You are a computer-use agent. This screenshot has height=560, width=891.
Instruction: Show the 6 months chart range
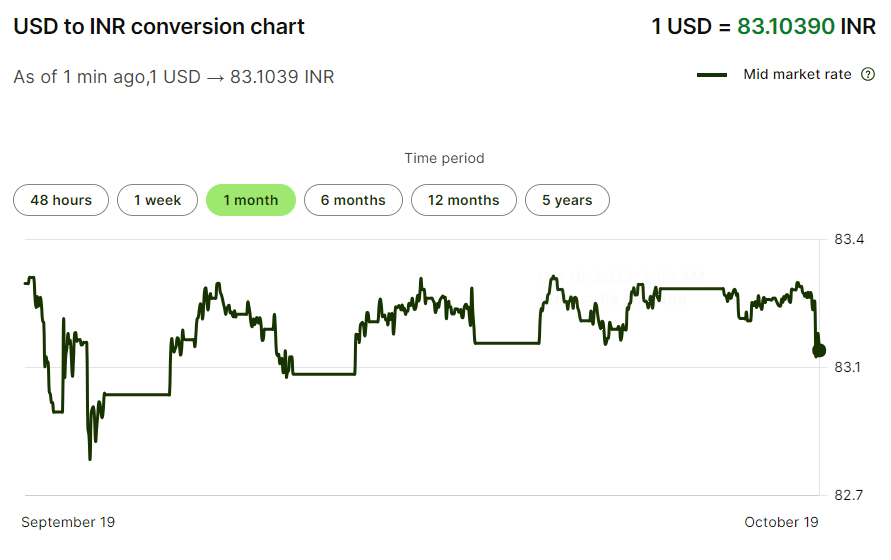point(353,200)
